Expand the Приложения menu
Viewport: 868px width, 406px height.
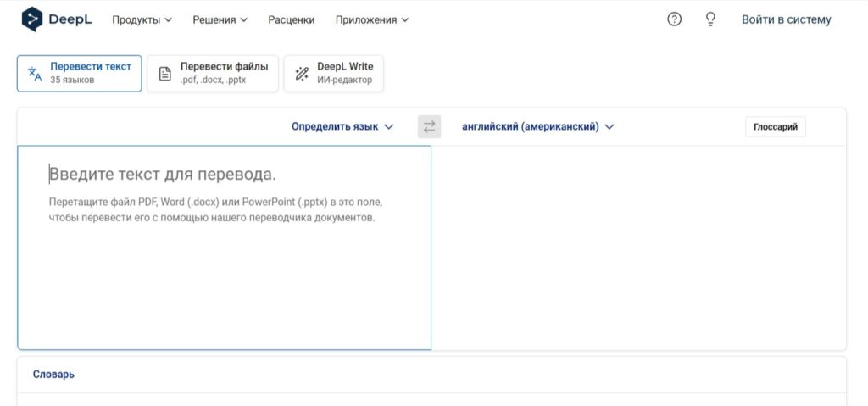tap(371, 20)
